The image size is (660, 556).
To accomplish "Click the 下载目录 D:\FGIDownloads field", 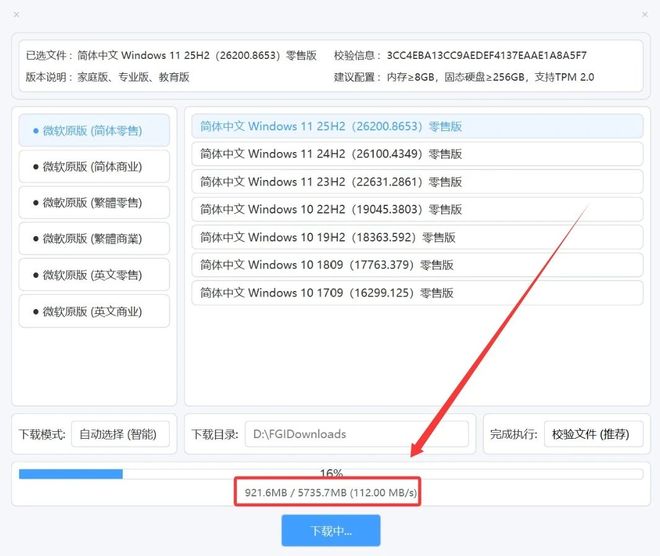I will [x=357, y=434].
